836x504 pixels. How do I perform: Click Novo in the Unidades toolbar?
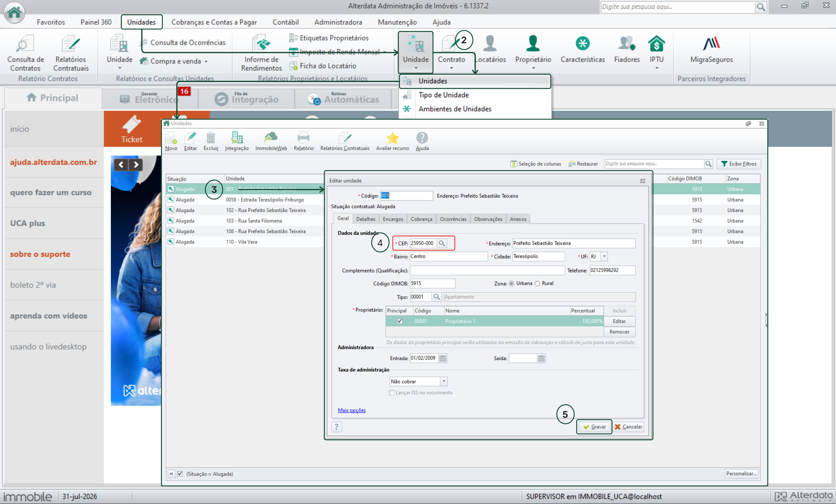(x=171, y=141)
